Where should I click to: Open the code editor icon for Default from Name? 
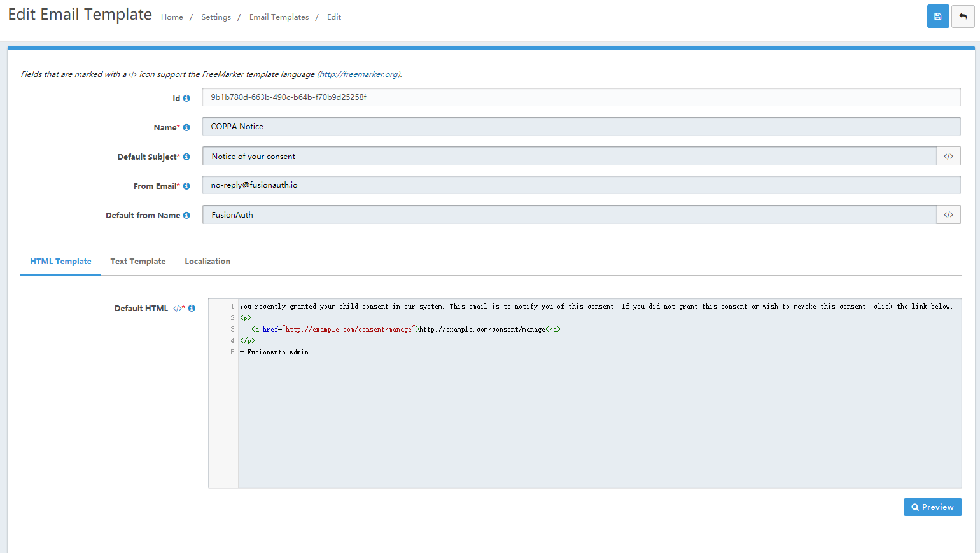pyautogui.click(x=948, y=214)
